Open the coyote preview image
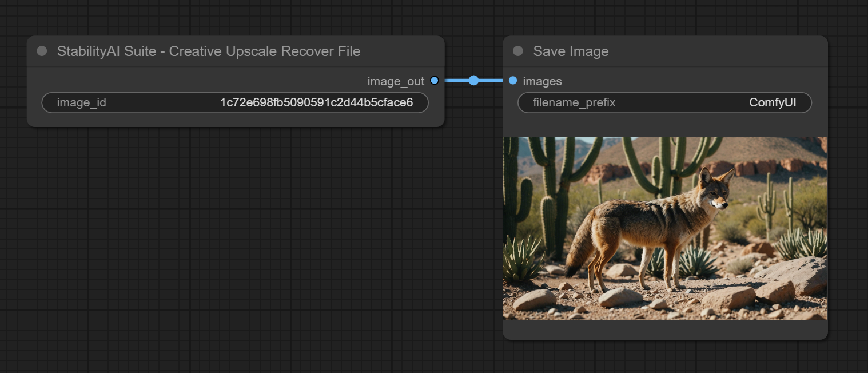This screenshot has width=868, height=373. 664,228
